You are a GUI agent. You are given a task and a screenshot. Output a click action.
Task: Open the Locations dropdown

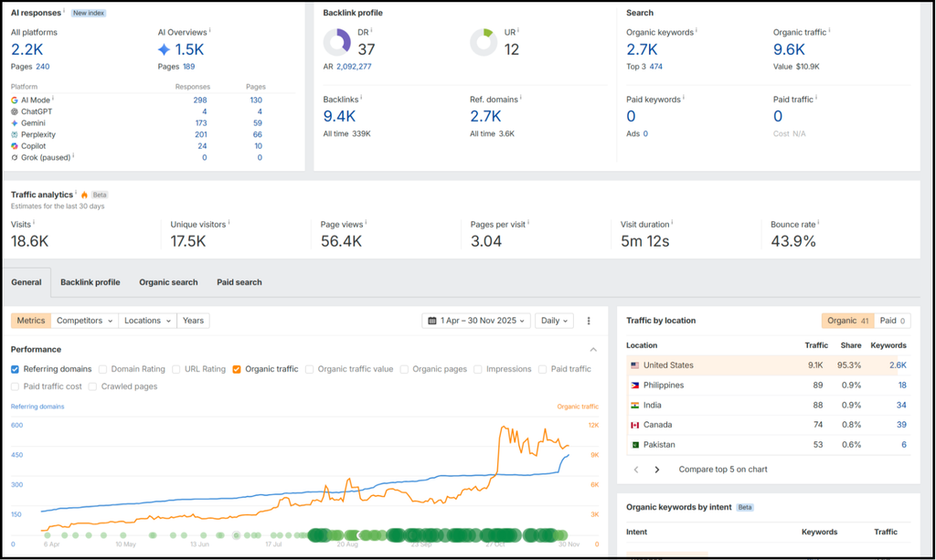point(147,321)
